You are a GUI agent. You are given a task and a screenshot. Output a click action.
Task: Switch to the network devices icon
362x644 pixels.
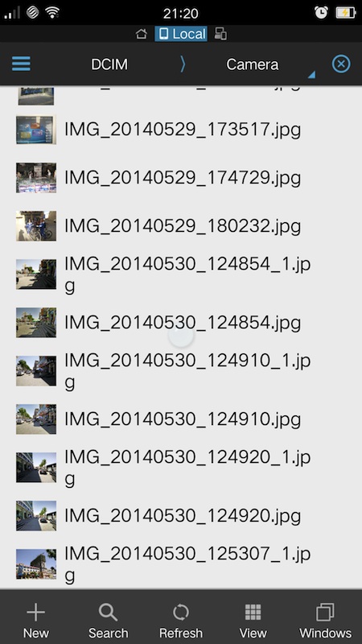220,34
